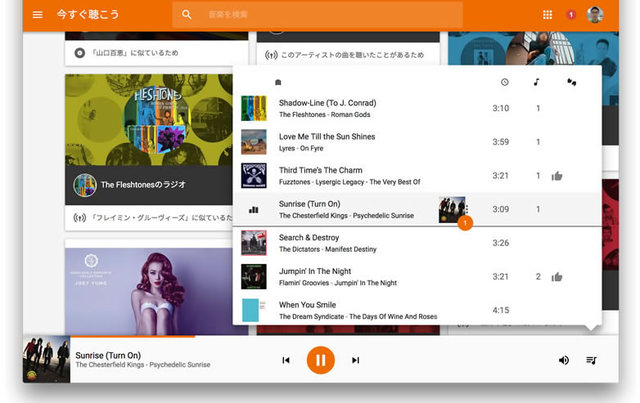The image size is (640, 403).
Task: Open the volume speaker control
Action: click(x=564, y=360)
